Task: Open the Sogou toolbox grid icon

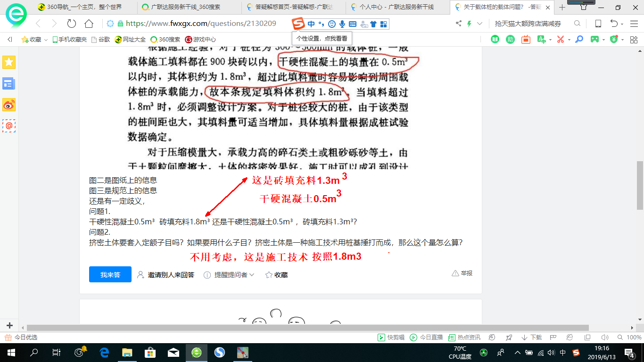Action: click(383, 24)
